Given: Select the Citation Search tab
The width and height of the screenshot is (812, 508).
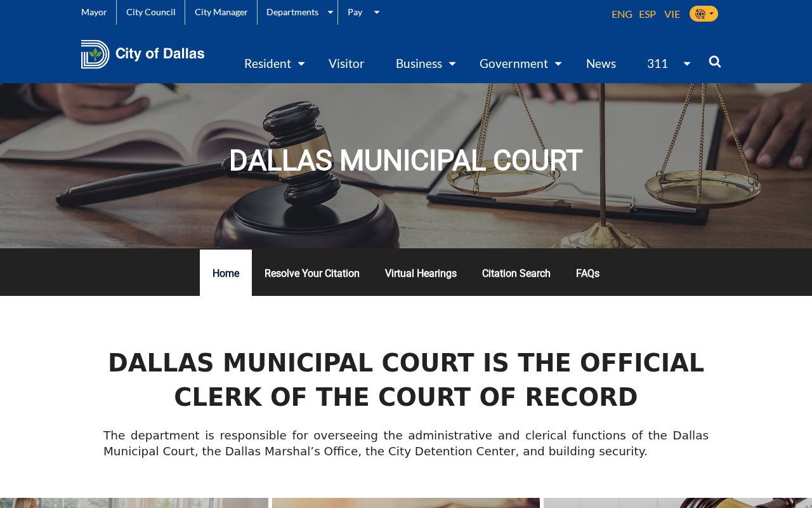Looking at the screenshot, I should point(516,273).
